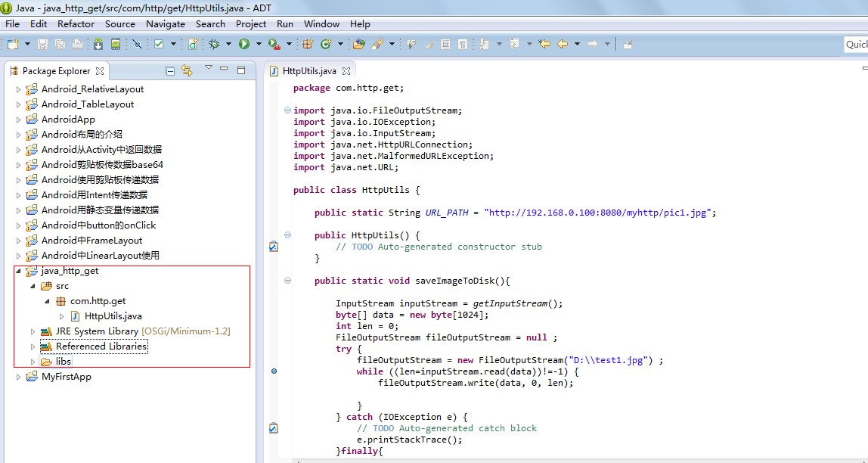Click the URL_PATH variable in code
The height and width of the screenshot is (463, 868).
click(447, 213)
